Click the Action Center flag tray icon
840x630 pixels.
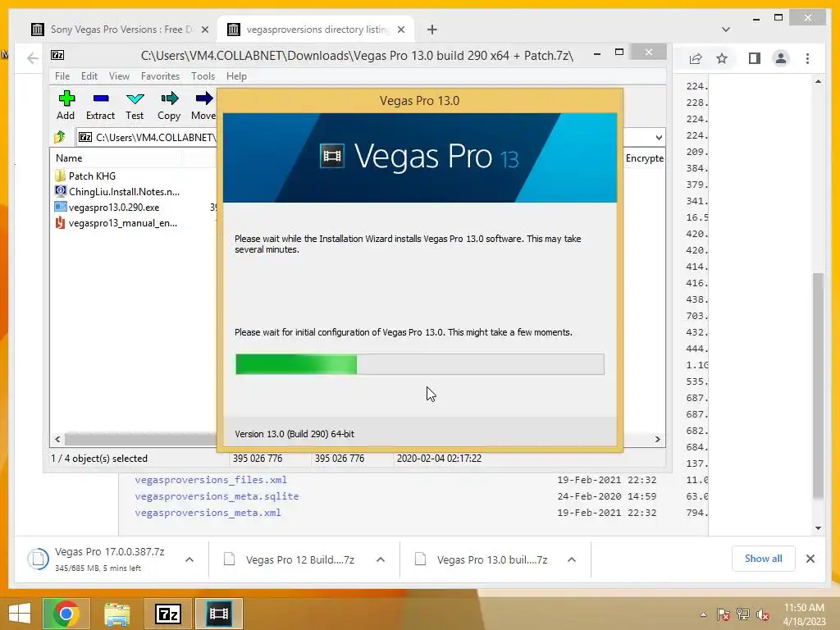click(723, 614)
